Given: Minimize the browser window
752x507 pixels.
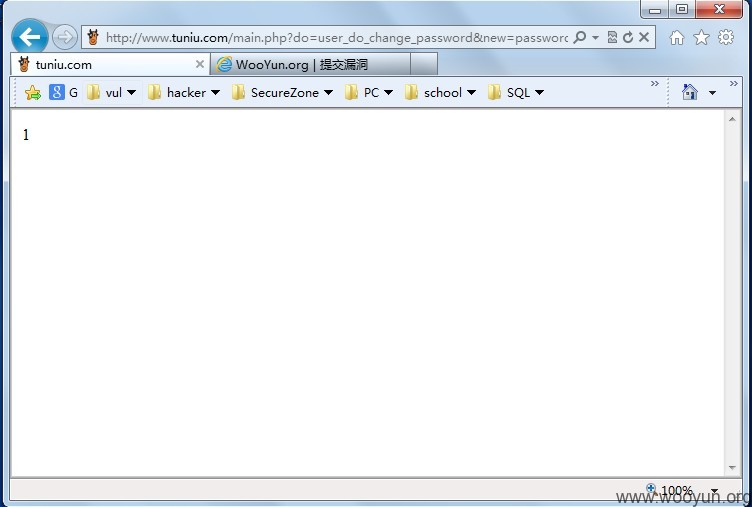Looking at the screenshot, I should (x=654, y=10).
